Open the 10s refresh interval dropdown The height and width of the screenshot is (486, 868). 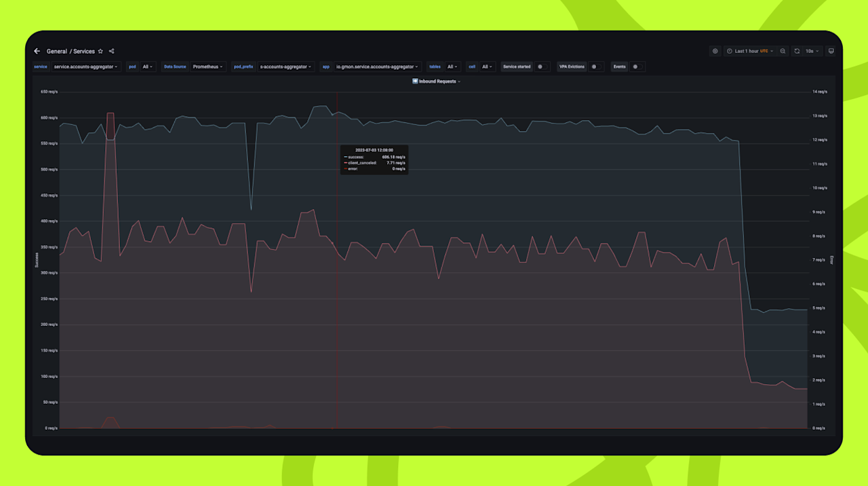812,51
